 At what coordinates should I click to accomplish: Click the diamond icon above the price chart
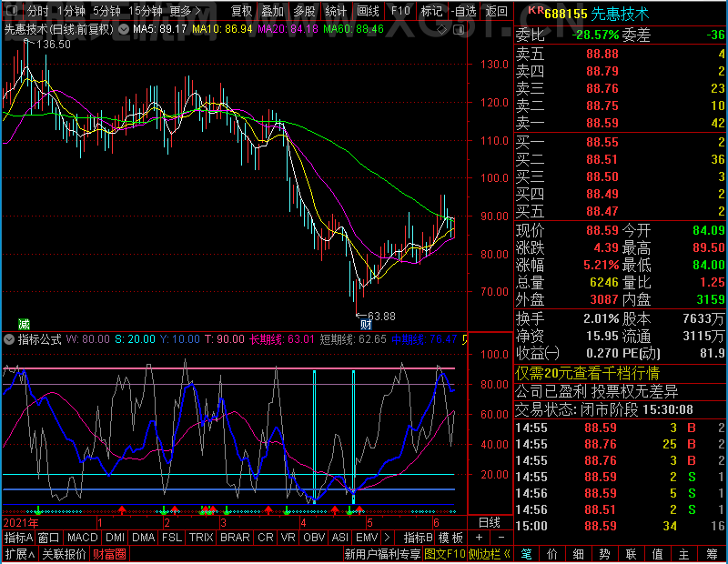click(x=442, y=30)
